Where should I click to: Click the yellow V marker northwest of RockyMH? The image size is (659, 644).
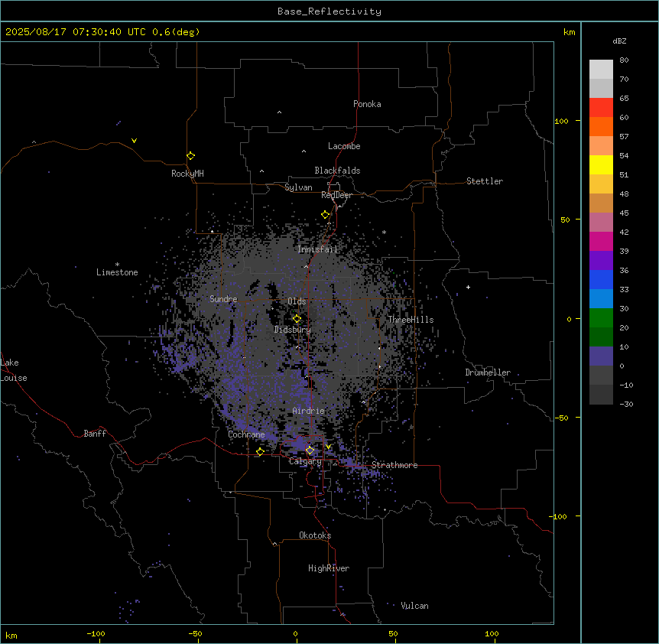[134, 141]
